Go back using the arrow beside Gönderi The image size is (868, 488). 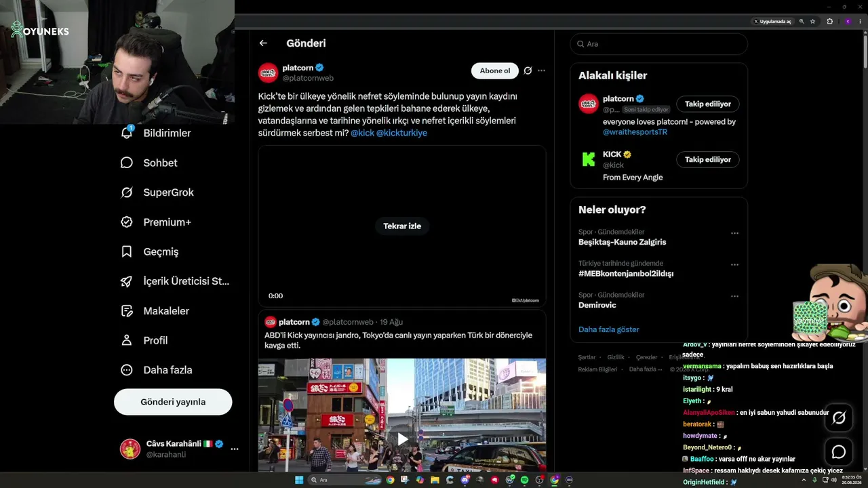click(263, 43)
